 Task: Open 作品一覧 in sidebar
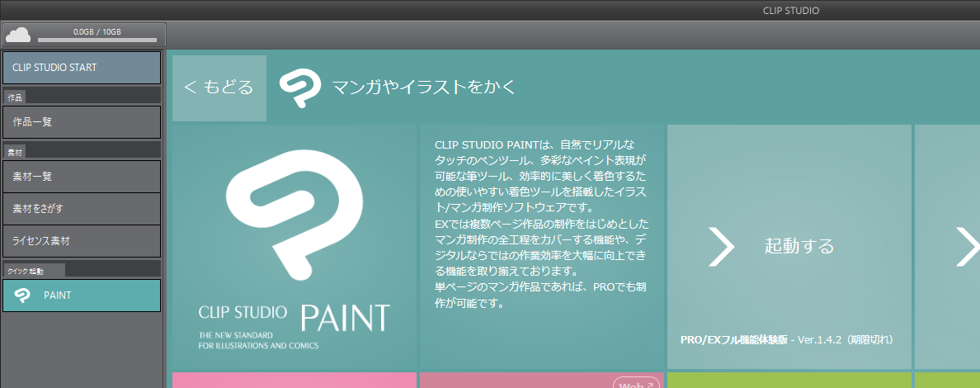click(82, 122)
